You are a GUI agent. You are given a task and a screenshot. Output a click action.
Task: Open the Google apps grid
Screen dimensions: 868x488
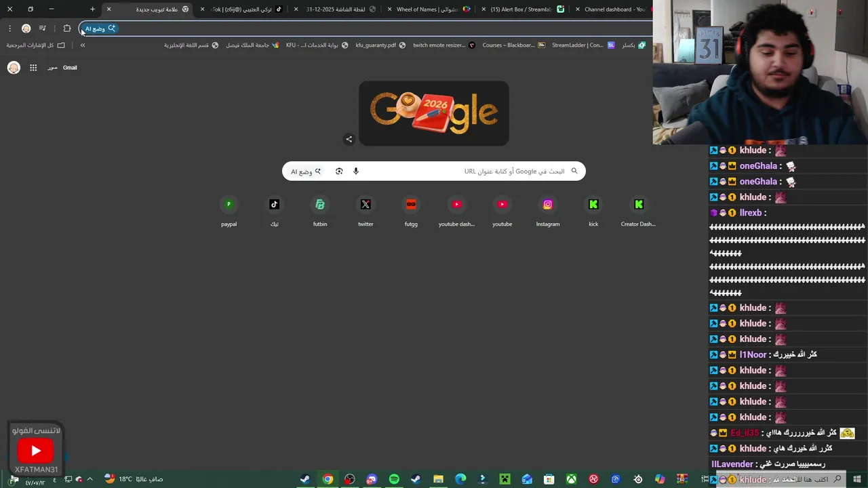pos(33,68)
